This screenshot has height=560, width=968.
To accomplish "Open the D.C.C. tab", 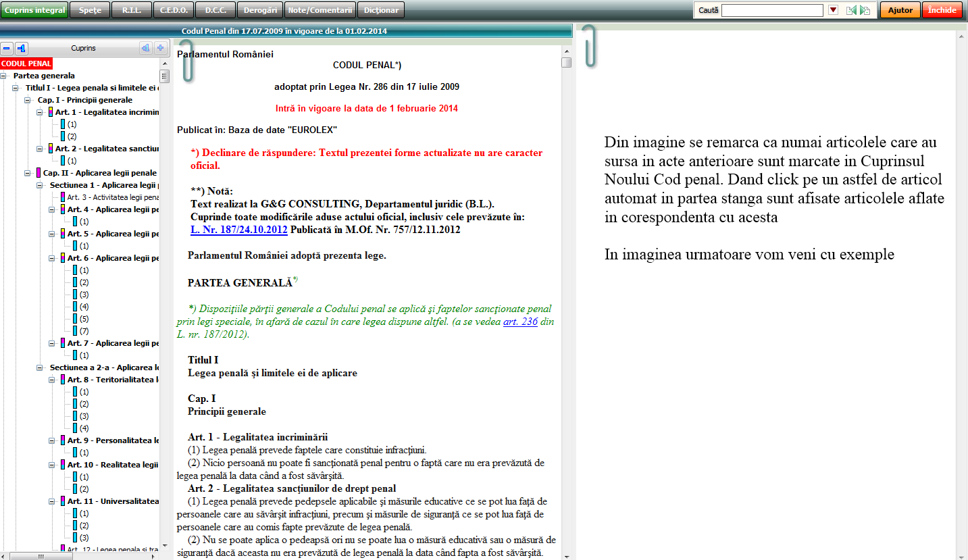I will click(215, 10).
